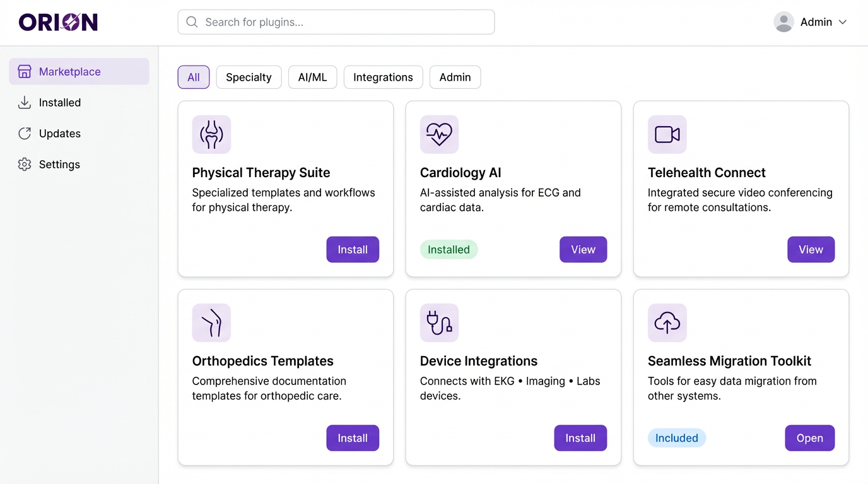Filter plugins by Integrations

point(383,77)
